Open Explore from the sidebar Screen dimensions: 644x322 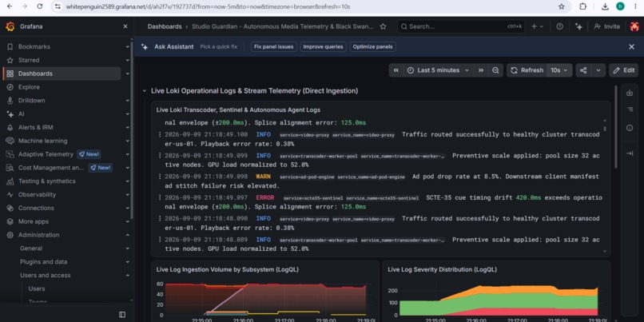[x=29, y=87]
